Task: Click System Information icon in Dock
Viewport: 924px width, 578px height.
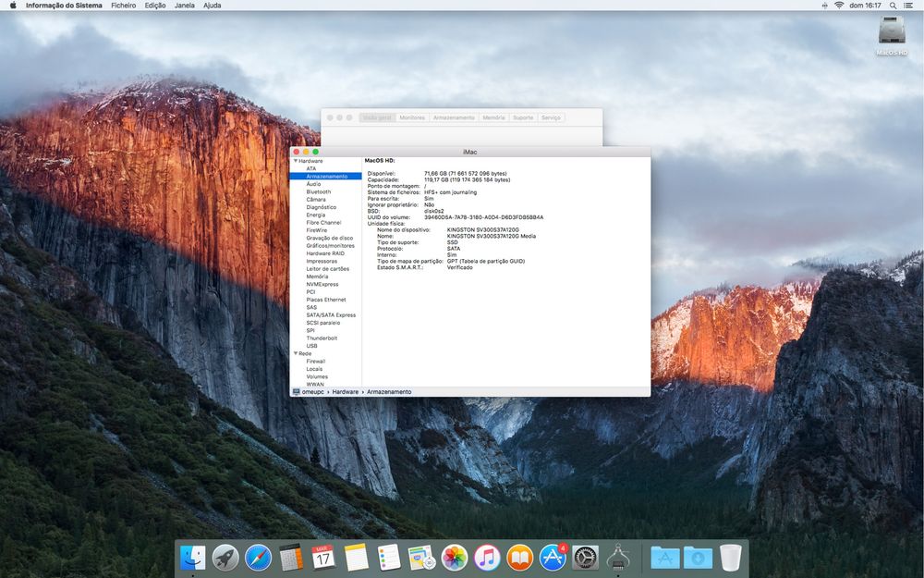Action: tap(617, 558)
